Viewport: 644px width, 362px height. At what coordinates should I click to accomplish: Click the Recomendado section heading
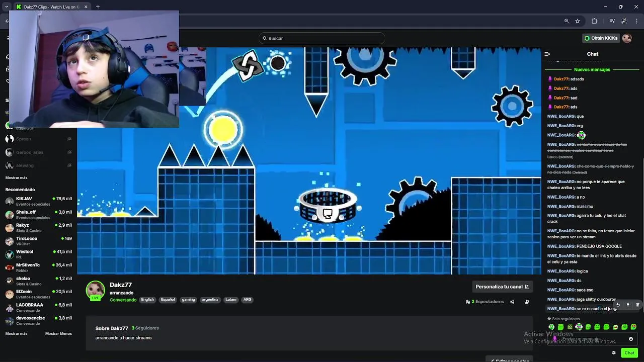[x=20, y=190]
